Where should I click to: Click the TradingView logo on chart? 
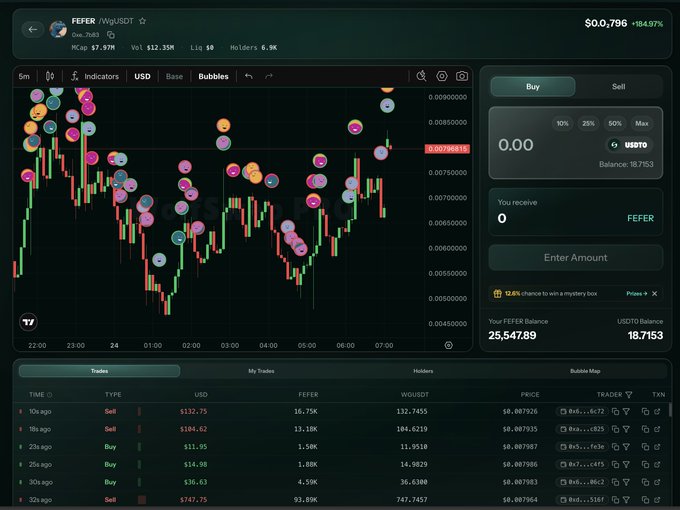click(29, 322)
